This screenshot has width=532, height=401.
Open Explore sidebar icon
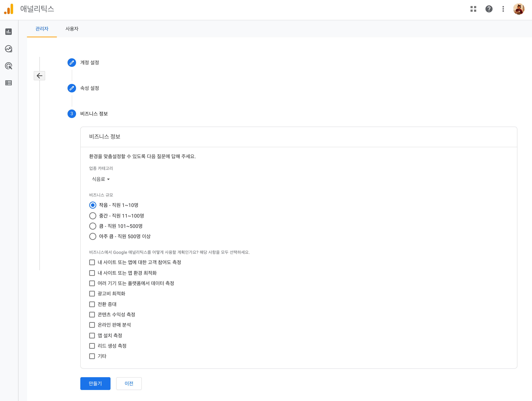tap(9, 49)
